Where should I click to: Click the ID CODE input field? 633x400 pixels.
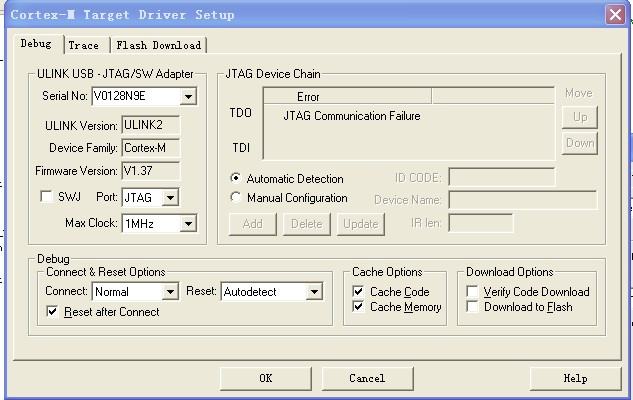tap(502, 177)
